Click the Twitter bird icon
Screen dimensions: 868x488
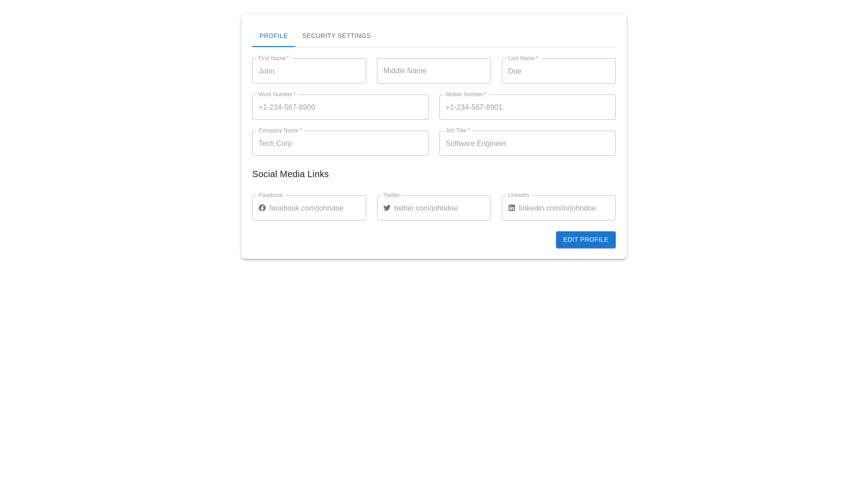point(387,208)
